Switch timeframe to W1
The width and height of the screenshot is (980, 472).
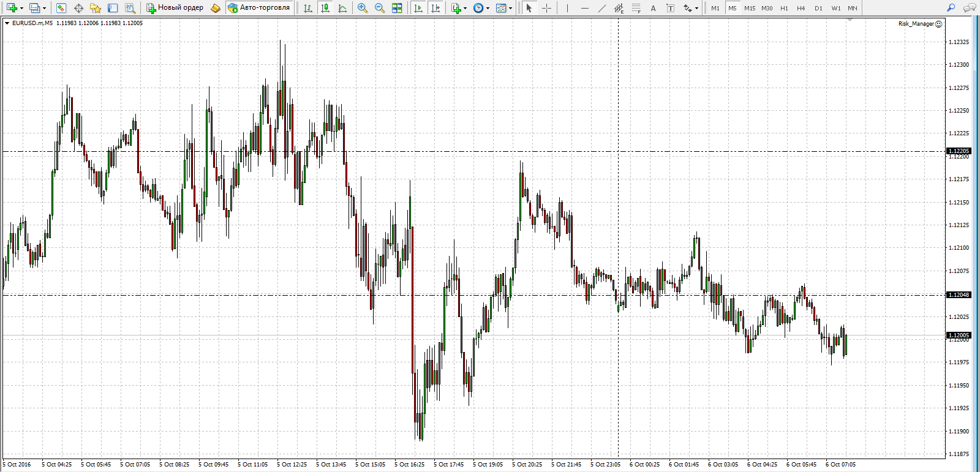[835, 8]
